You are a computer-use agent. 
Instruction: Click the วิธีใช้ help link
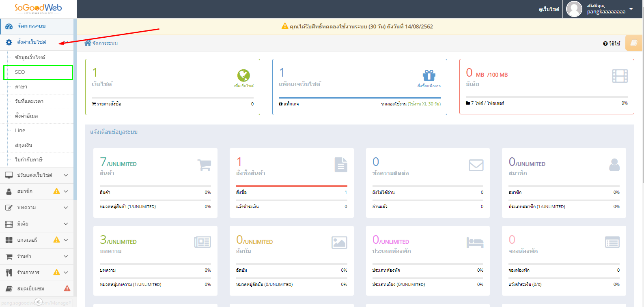point(612,43)
